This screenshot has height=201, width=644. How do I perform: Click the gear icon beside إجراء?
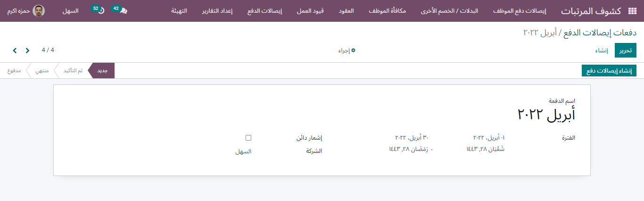pyautogui.click(x=354, y=50)
